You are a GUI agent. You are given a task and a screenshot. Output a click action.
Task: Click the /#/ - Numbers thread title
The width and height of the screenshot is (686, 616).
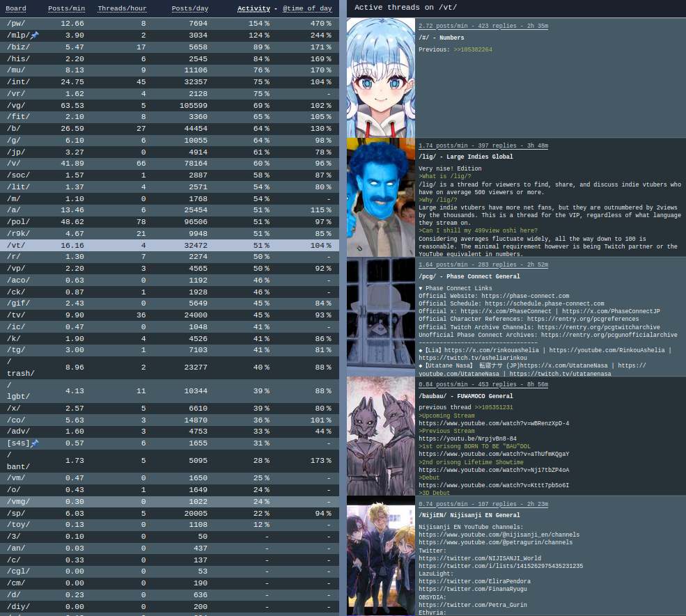tap(442, 38)
